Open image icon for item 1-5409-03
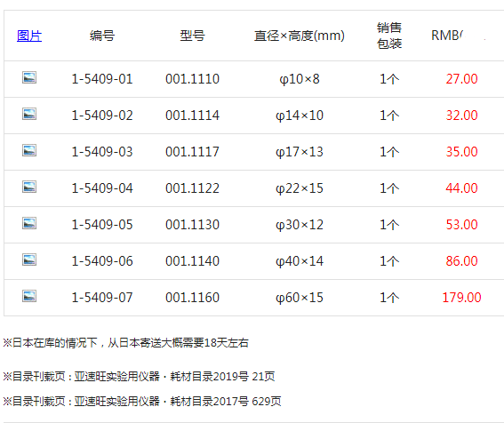504x423 pixels. [29, 150]
